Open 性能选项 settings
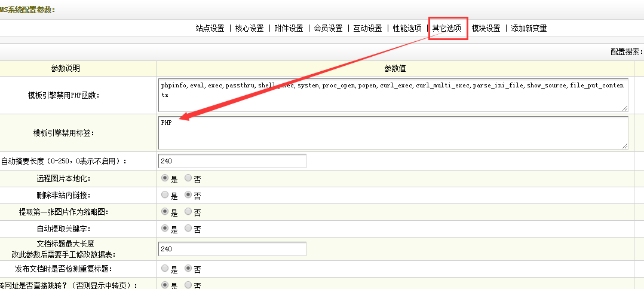 (407, 28)
